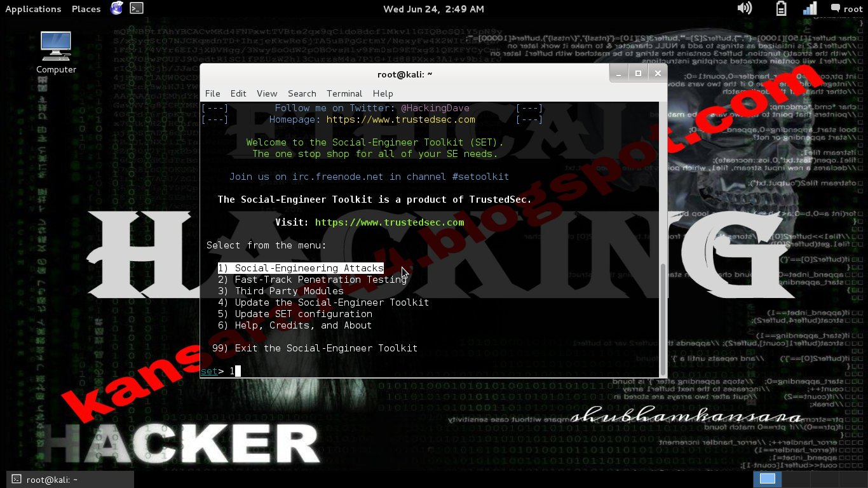Click the Update SET configuration line
The height and width of the screenshot is (488, 868).
[x=295, y=314]
